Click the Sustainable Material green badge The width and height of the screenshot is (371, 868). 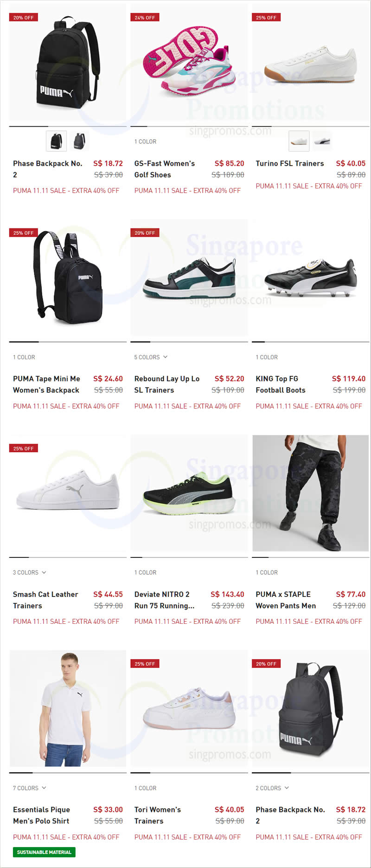click(44, 852)
